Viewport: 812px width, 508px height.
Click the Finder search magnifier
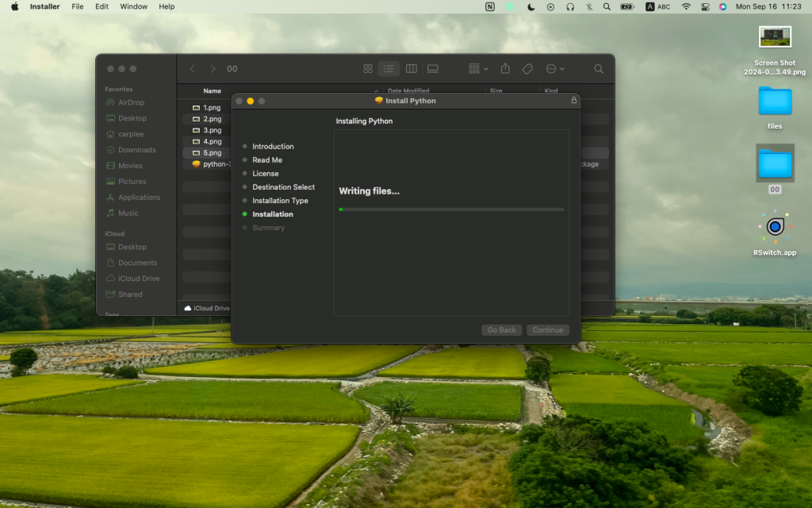599,69
